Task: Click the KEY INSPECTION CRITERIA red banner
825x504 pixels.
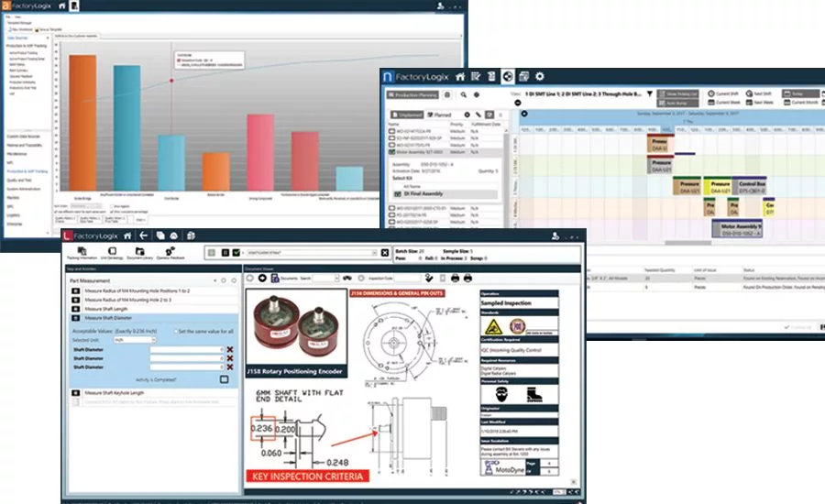Action: 307,477
